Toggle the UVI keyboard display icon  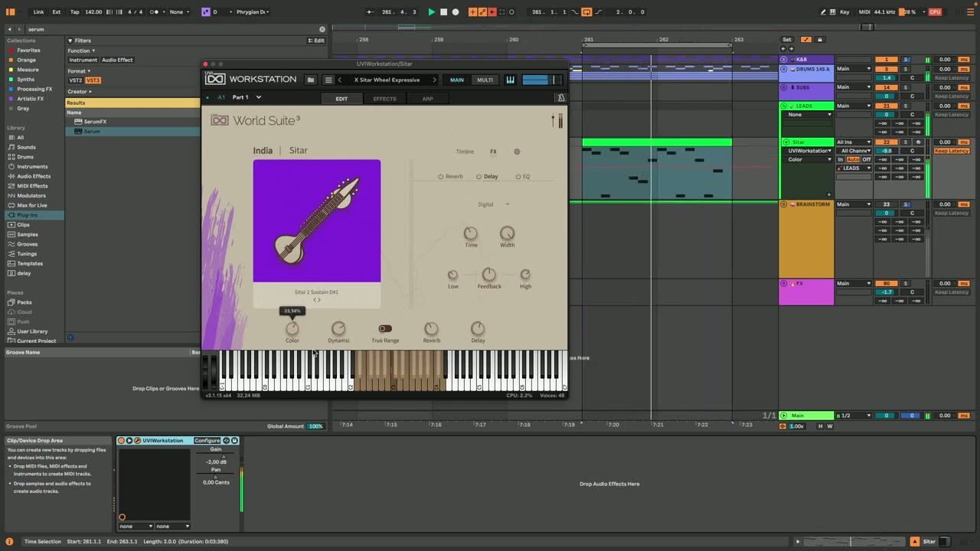[511, 80]
